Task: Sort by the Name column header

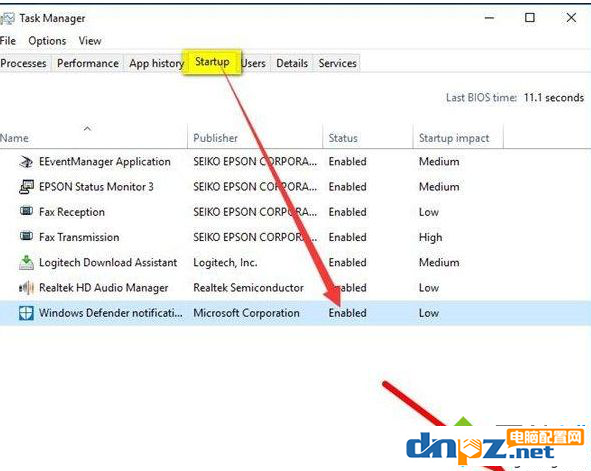Action: (93, 138)
